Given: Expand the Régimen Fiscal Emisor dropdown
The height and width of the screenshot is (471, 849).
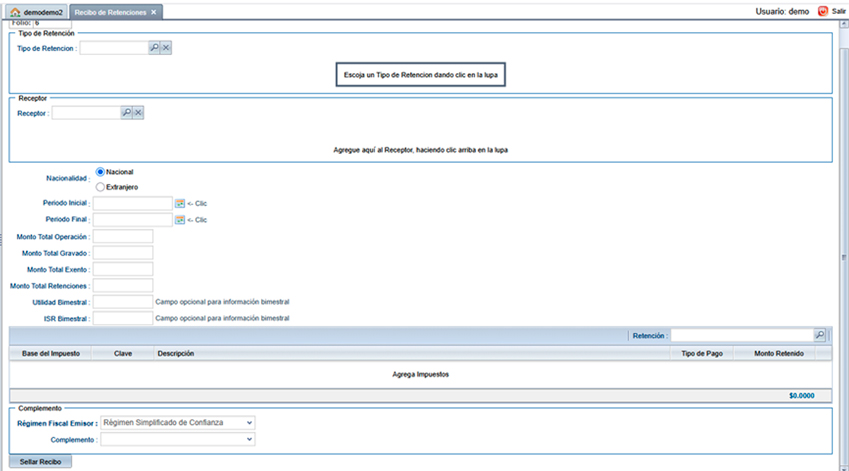Looking at the screenshot, I should click(178, 423).
